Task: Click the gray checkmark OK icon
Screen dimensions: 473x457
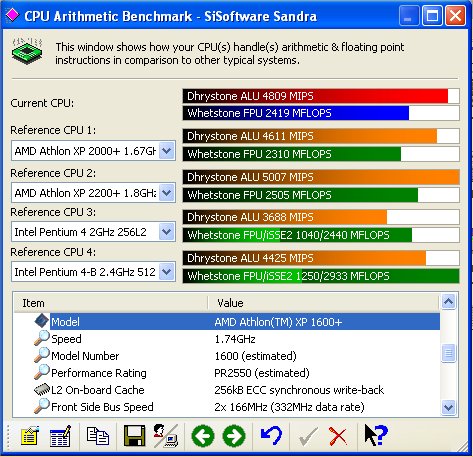Action: (308, 437)
